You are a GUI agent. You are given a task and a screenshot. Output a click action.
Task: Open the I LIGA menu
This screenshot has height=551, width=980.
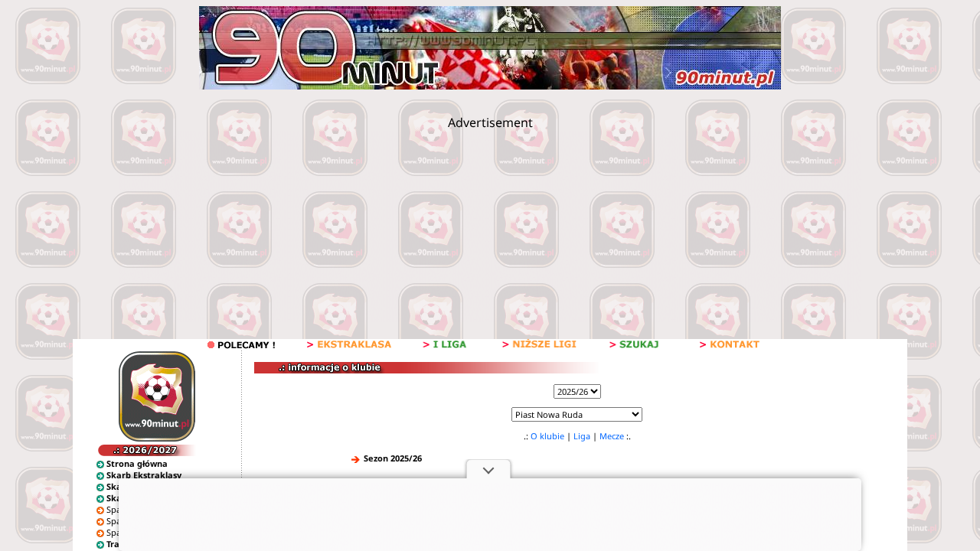click(445, 345)
